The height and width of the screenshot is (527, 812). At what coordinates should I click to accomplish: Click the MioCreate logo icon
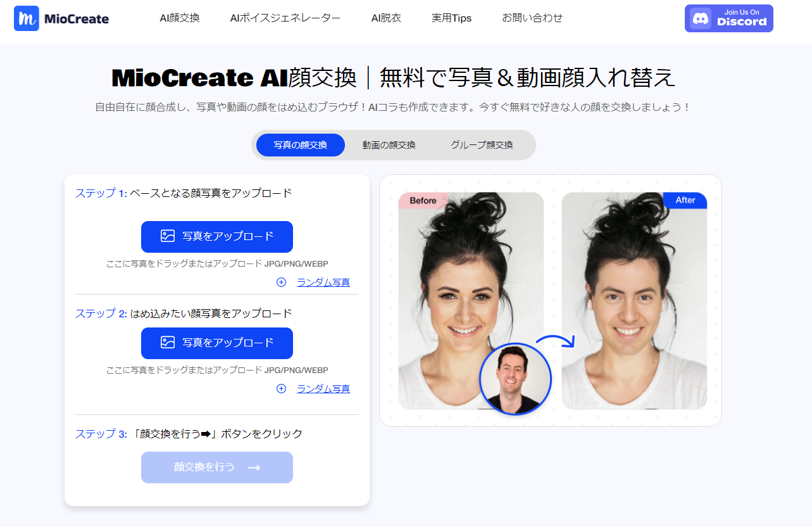point(27,18)
